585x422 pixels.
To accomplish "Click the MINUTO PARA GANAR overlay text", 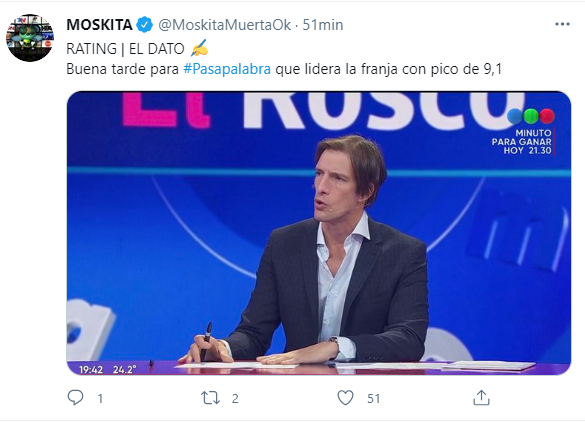I will pyautogui.click(x=522, y=142).
